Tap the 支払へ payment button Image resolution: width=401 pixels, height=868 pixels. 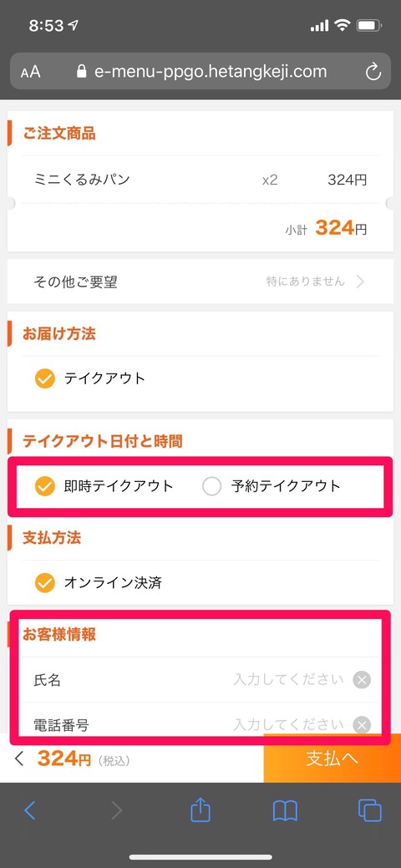point(332,759)
